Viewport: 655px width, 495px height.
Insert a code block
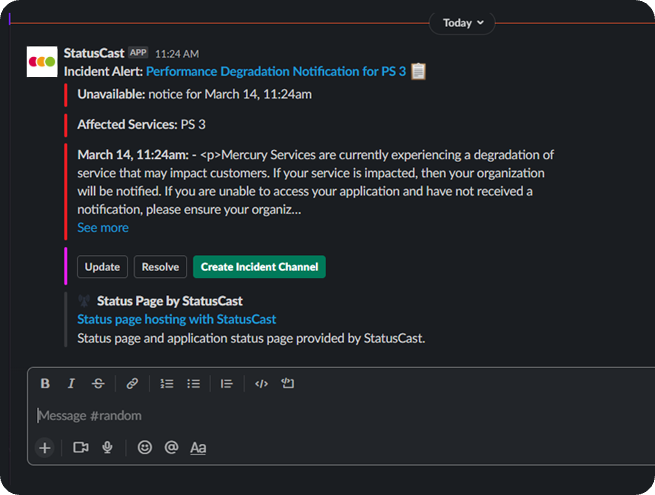point(288,383)
